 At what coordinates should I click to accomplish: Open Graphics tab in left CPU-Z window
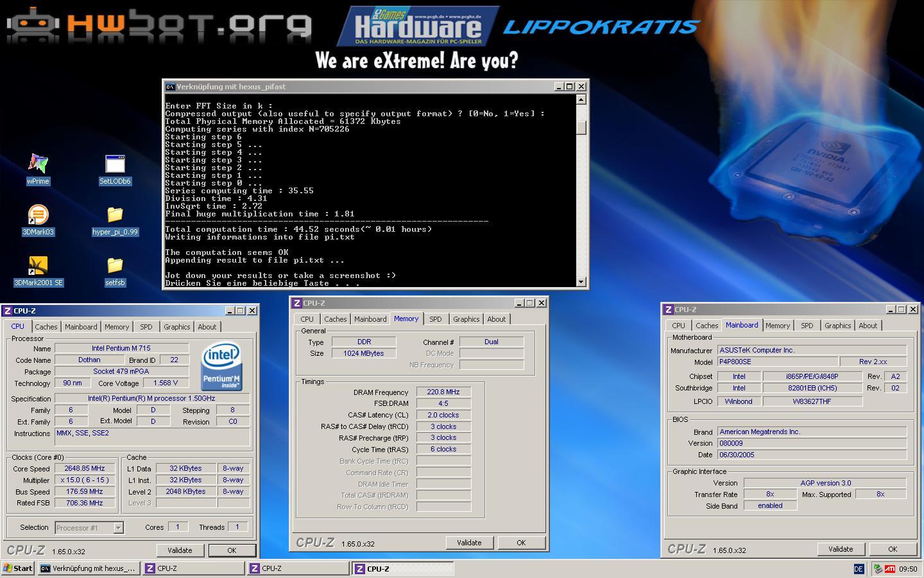pos(176,327)
